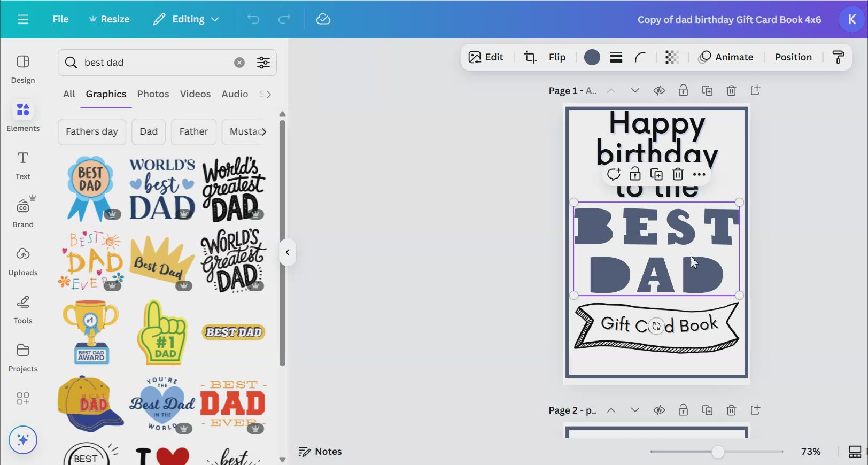Open the File menu
This screenshot has width=868, height=465.
pos(60,19)
